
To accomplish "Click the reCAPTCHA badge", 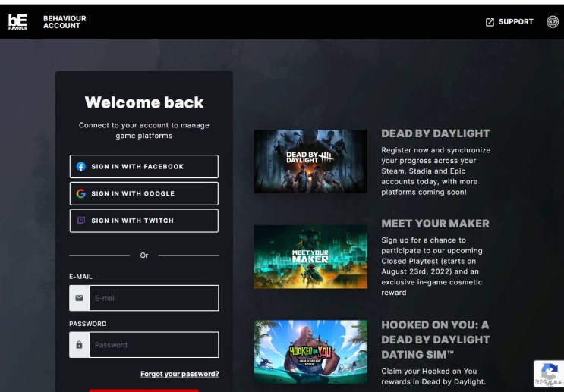I will click(549, 374).
